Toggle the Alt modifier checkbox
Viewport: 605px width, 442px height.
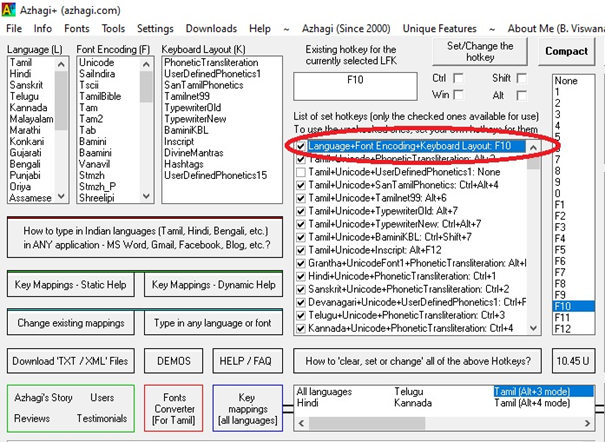(x=522, y=95)
